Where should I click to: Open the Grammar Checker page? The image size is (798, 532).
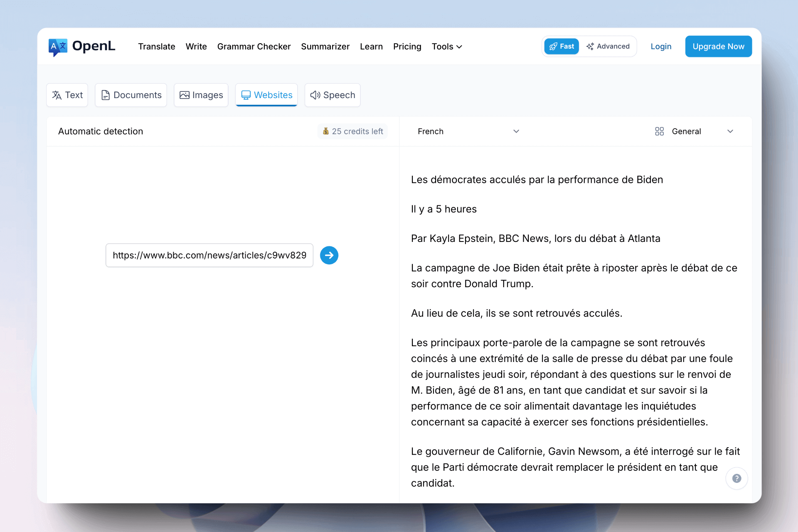pyautogui.click(x=254, y=47)
